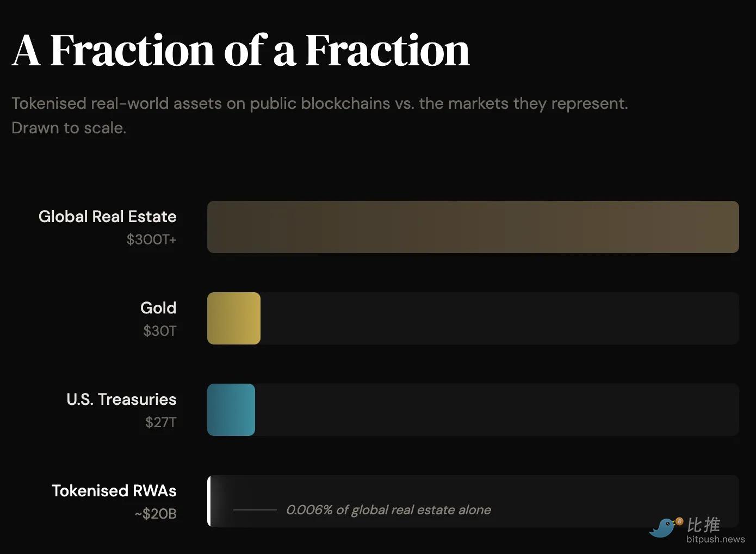This screenshot has width=756, height=554.
Task: Click the "Drawn to scale." subtitle line
Action: [69, 128]
